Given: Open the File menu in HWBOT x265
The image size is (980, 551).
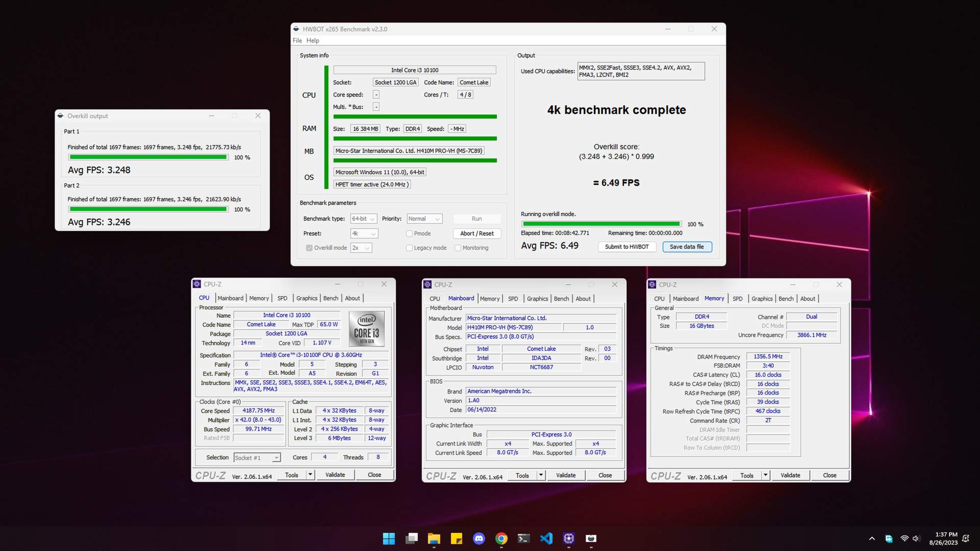Looking at the screenshot, I should pyautogui.click(x=297, y=41).
